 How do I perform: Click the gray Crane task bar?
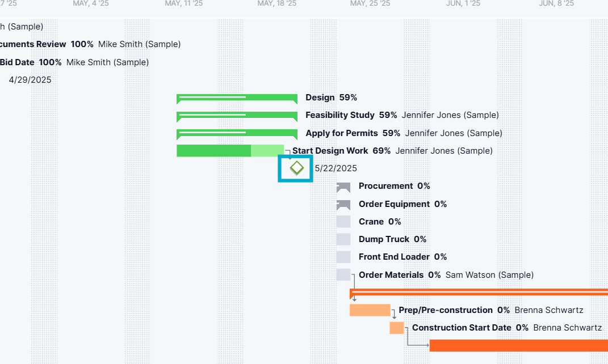pyautogui.click(x=343, y=221)
